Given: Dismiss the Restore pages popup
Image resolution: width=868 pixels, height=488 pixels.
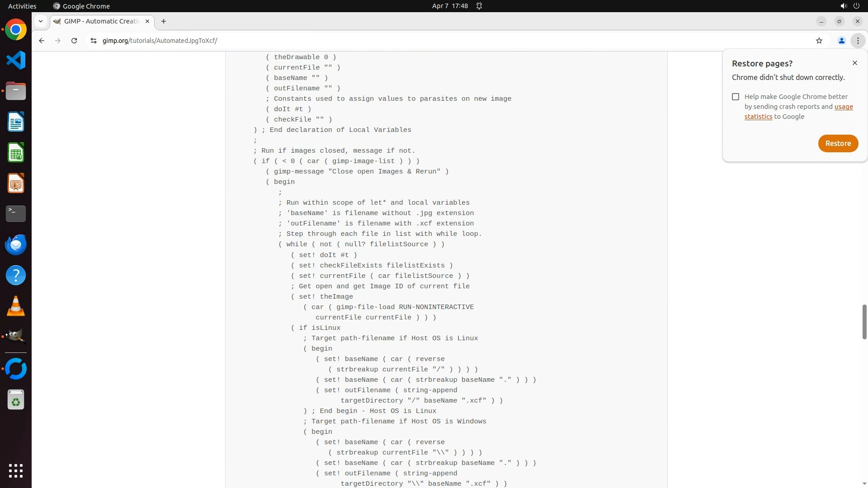Looking at the screenshot, I should point(854,63).
